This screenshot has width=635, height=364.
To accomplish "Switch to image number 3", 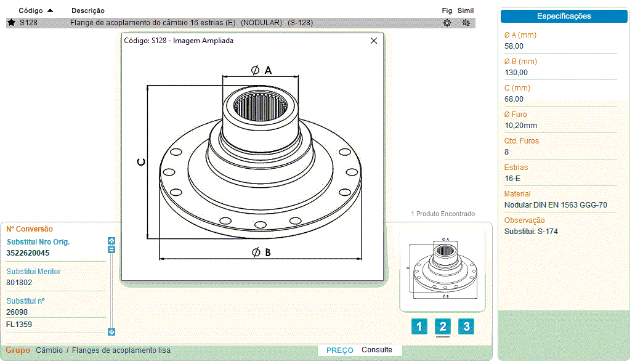I will click(x=466, y=326).
